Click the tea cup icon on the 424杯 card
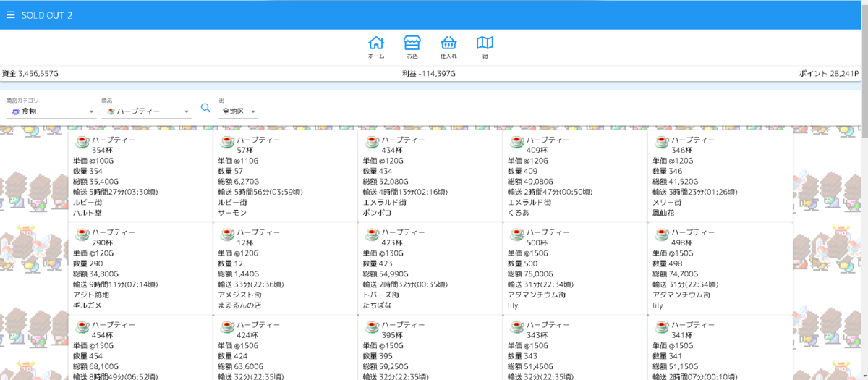This screenshot has height=380, width=868. 226,326
